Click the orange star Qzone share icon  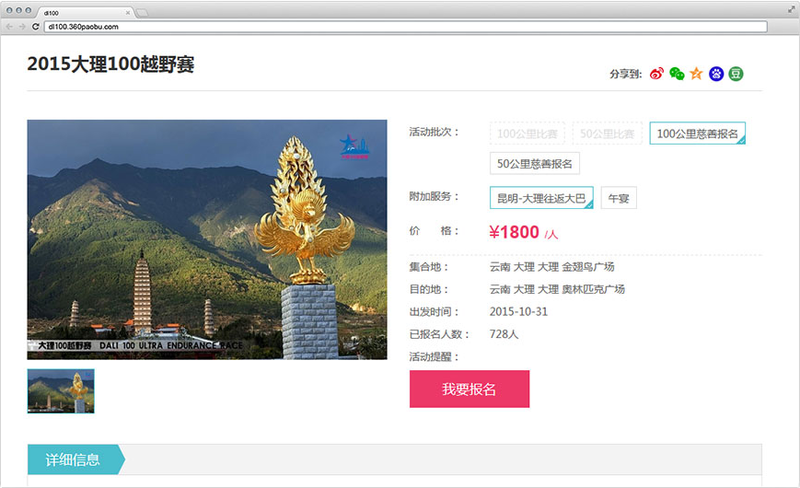[x=696, y=74]
